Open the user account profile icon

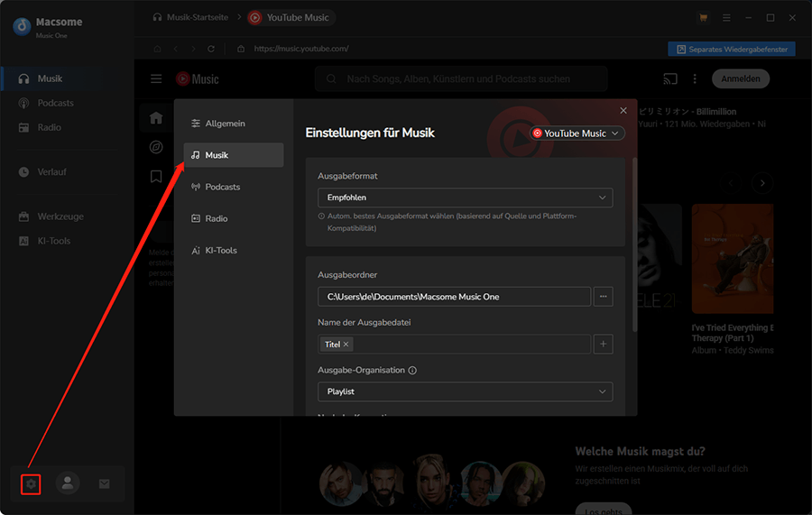(x=68, y=483)
